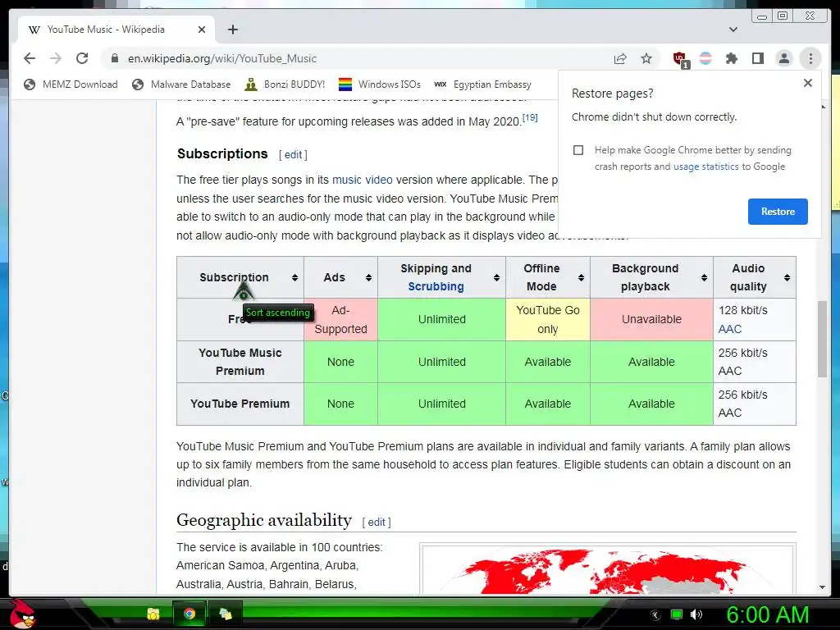Select the YouTube Music - Wikipedia tab
840x630 pixels.
pyautogui.click(x=116, y=30)
